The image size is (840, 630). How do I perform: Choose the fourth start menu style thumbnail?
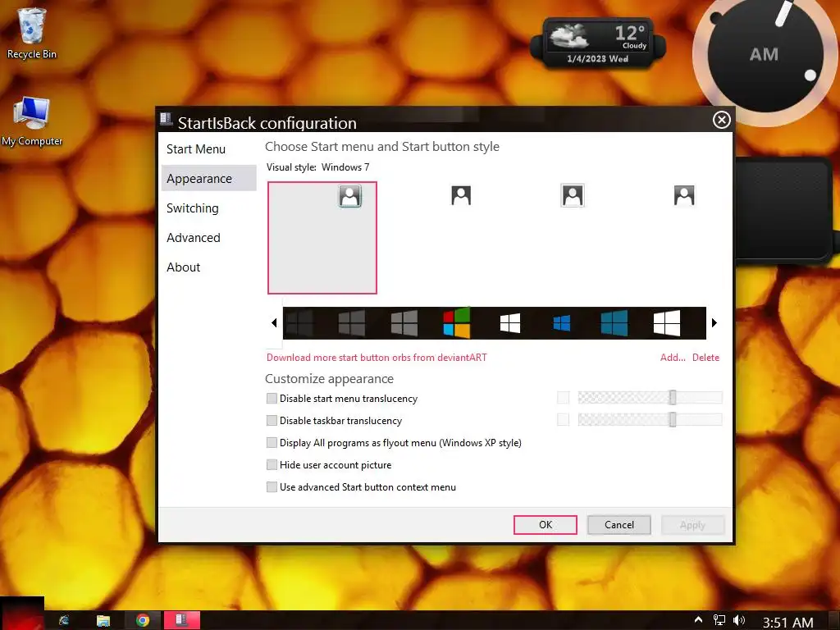point(684,195)
